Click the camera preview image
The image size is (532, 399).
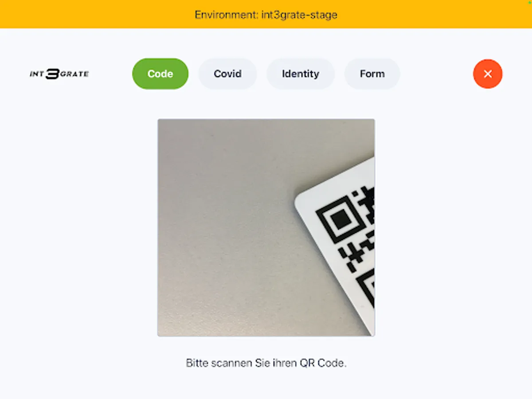pyautogui.click(x=266, y=227)
